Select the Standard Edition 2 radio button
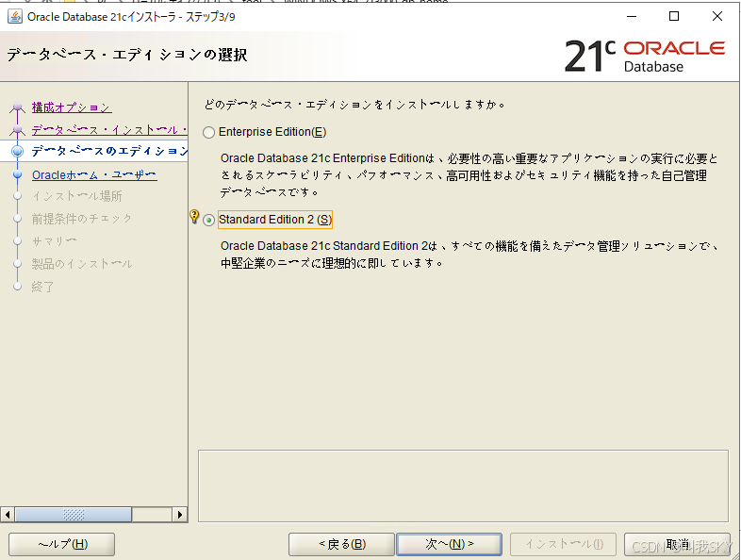This screenshot has height=560, width=741. (x=209, y=221)
